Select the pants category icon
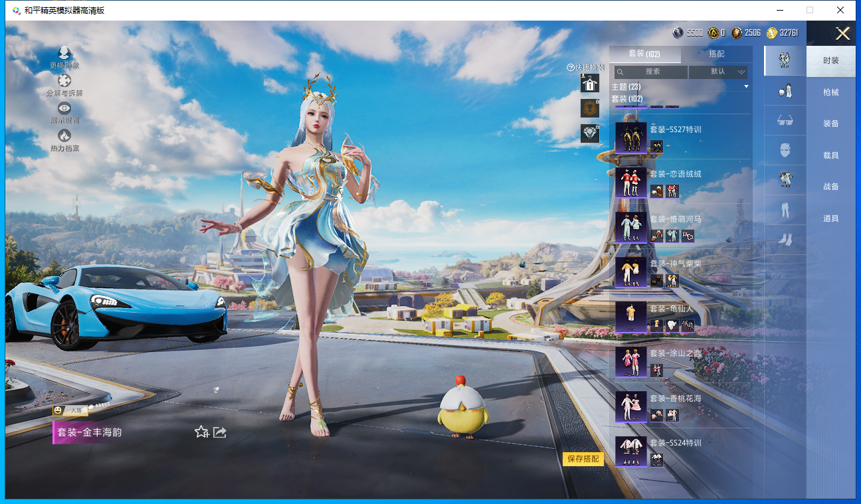 pos(785,210)
